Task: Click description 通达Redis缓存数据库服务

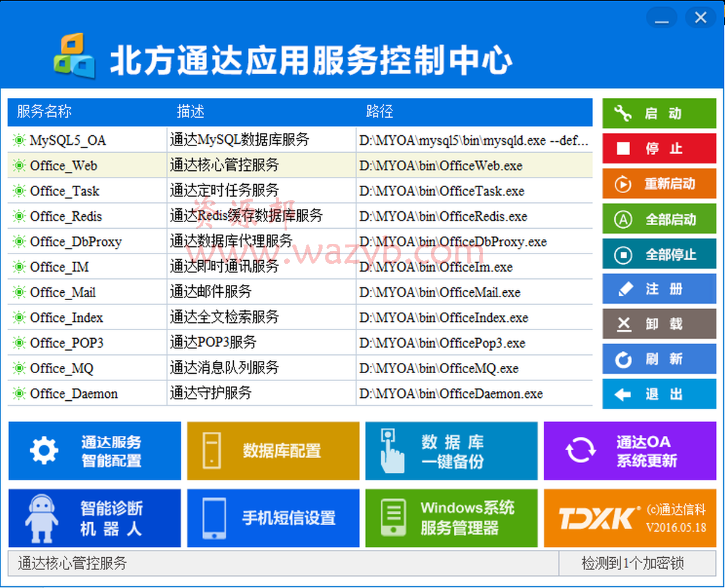Action: pyautogui.click(x=246, y=216)
